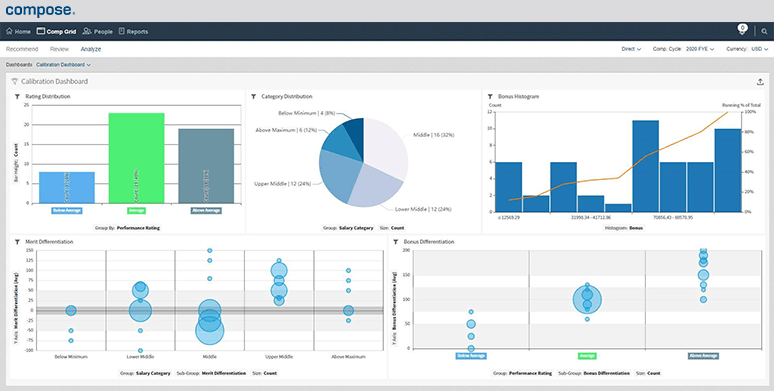Screen dimensions: 774x391
Task: Change Merit Differentiation Group Salary Category
Action: [x=146, y=373]
